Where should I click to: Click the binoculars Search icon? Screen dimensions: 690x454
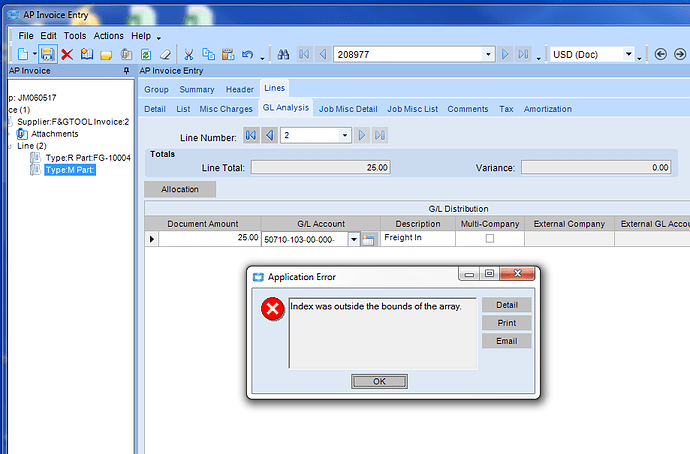[x=283, y=55]
